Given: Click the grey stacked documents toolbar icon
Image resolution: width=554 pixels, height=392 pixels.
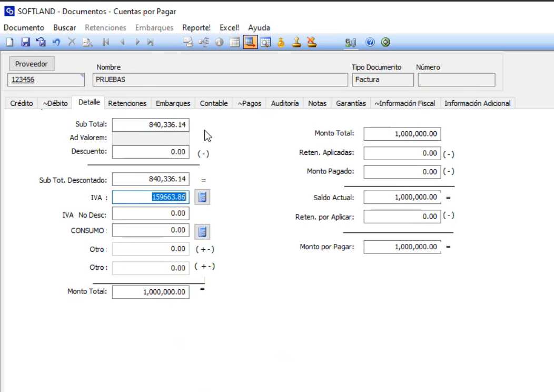Looking at the screenshot, I should pos(188,43).
